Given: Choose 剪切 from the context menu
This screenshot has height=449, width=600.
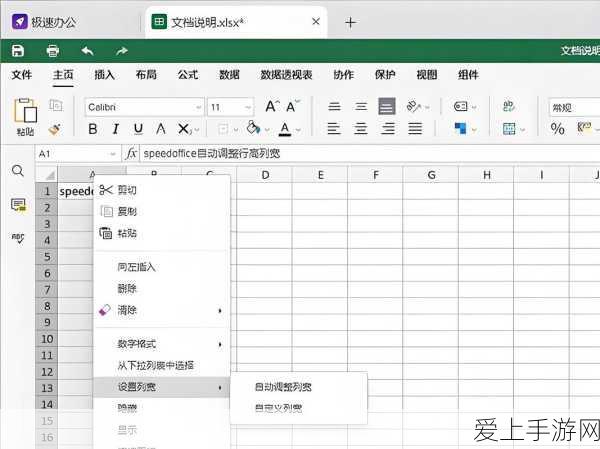Looking at the screenshot, I should [x=161, y=190].
